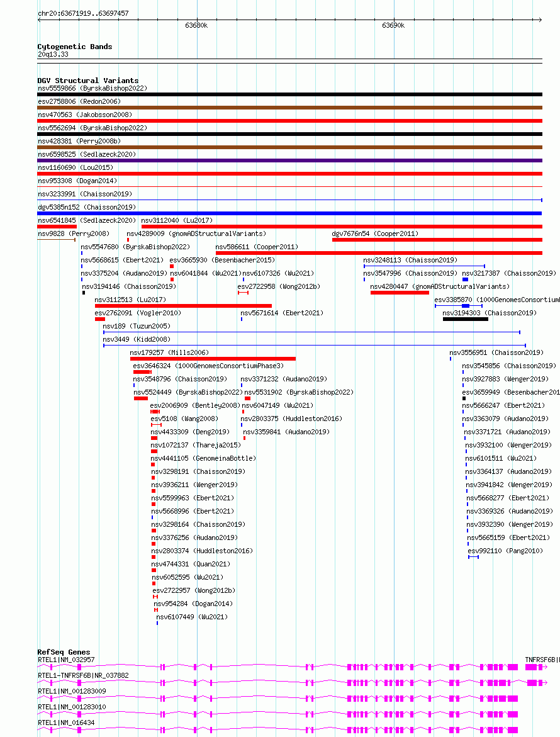Click nsv4280447 (gnomADStructuralVariants) red bar
The width and height of the screenshot is (560, 737).
(400, 293)
